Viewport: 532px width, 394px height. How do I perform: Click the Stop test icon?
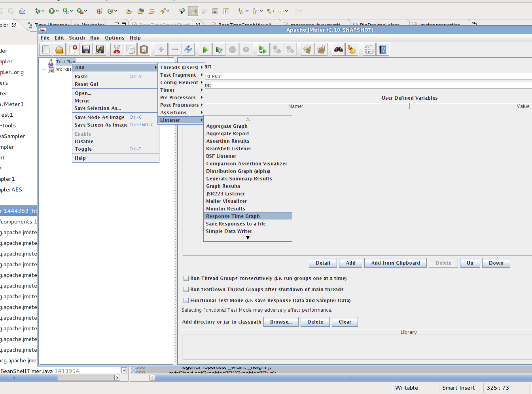tap(233, 49)
